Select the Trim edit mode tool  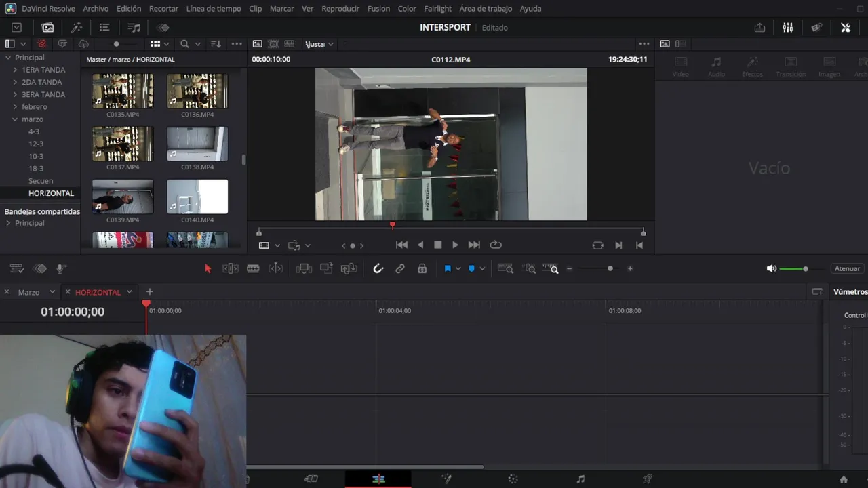[231, 268]
